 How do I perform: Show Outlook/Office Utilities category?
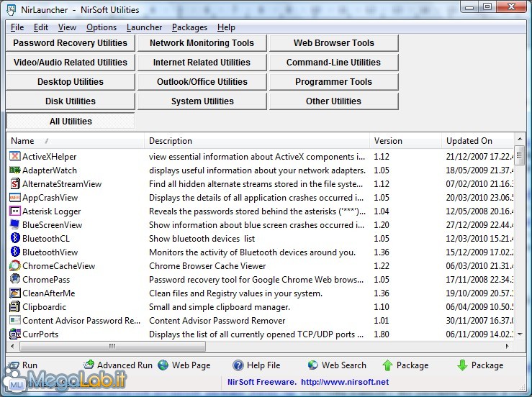coord(202,82)
